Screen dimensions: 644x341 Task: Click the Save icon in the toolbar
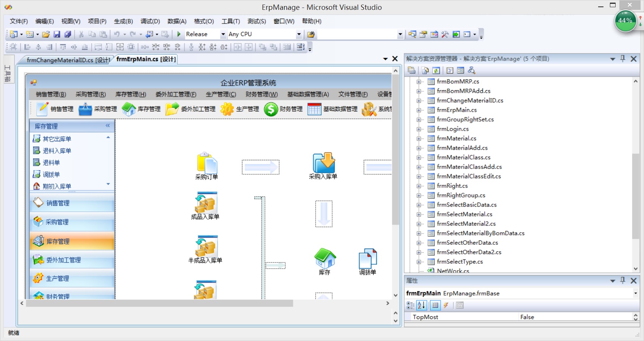tap(57, 34)
